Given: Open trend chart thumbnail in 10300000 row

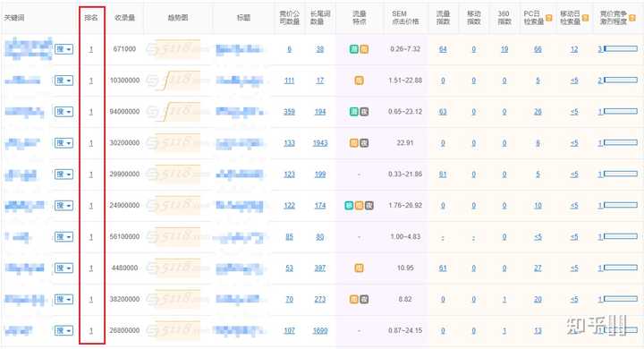Looking at the screenshot, I should pos(177,81).
